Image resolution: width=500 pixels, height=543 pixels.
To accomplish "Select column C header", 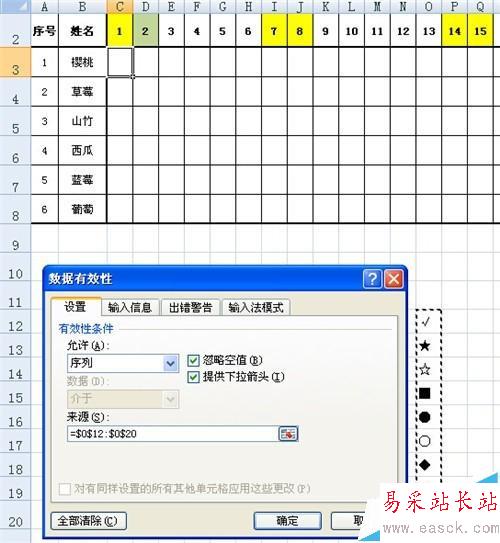I will coord(120,7).
